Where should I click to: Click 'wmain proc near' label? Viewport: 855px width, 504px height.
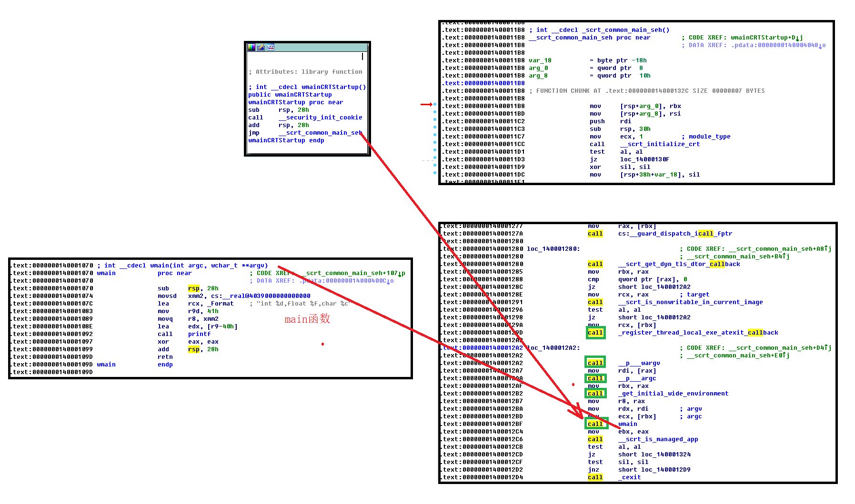144,273
